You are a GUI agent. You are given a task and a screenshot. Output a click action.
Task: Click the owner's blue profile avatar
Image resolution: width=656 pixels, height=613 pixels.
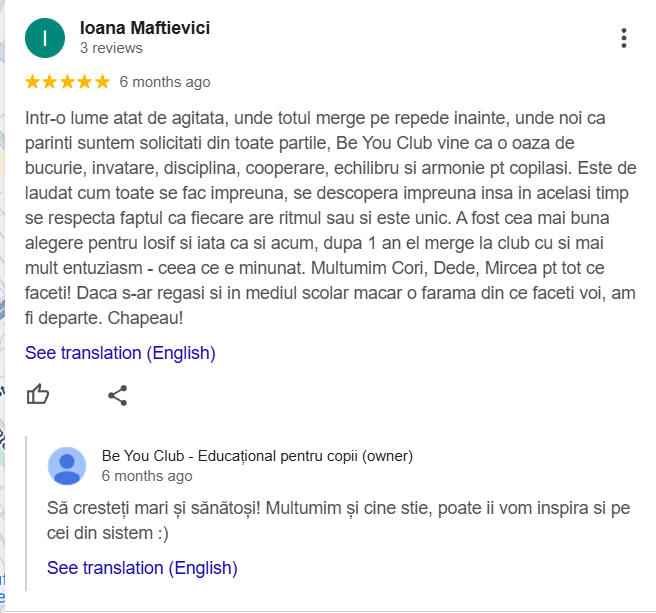click(x=67, y=466)
